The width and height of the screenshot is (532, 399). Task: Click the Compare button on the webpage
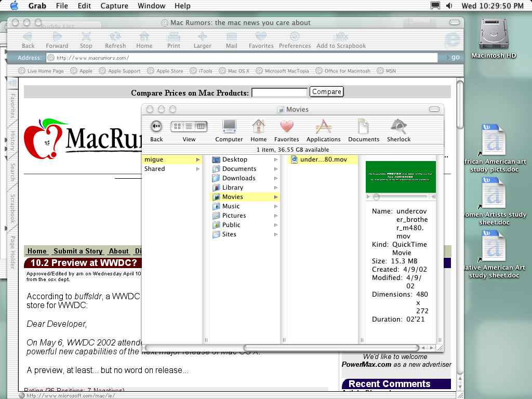[326, 91]
